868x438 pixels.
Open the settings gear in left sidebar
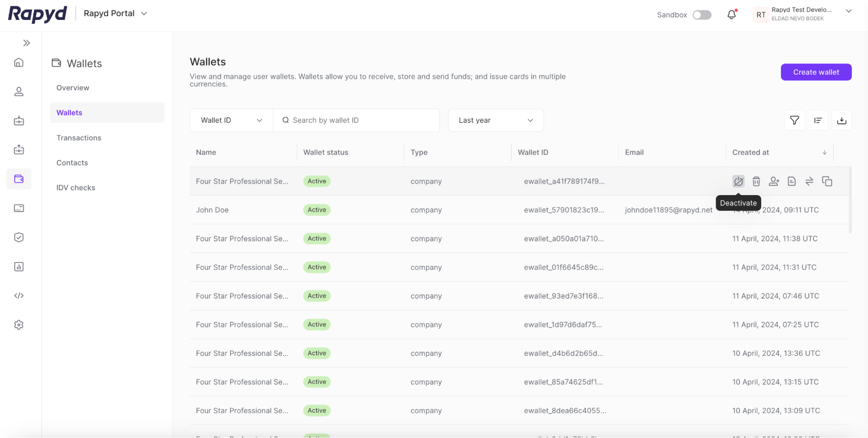click(19, 325)
